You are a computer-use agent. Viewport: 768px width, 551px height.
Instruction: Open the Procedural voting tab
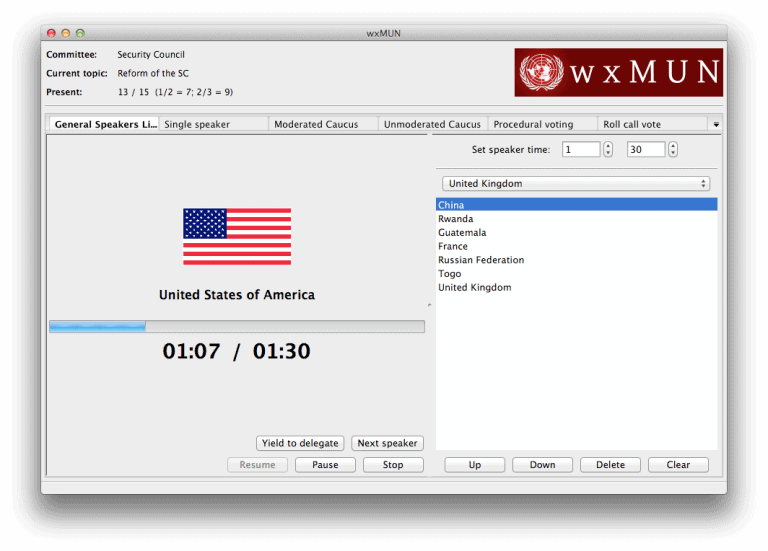tap(542, 124)
